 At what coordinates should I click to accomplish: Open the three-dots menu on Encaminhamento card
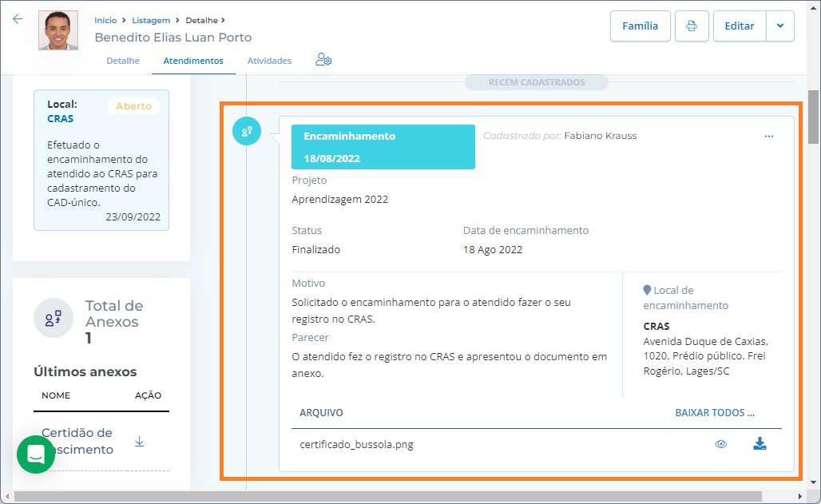pos(768,137)
